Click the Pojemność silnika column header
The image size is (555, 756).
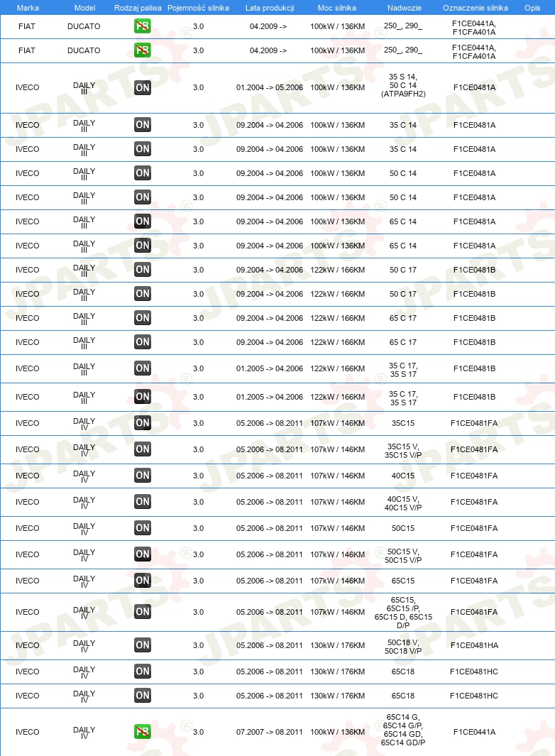(x=198, y=8)
